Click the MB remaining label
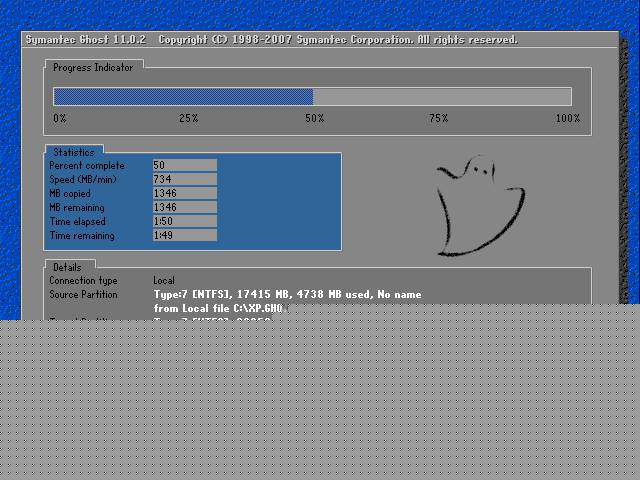 point(77,207)
